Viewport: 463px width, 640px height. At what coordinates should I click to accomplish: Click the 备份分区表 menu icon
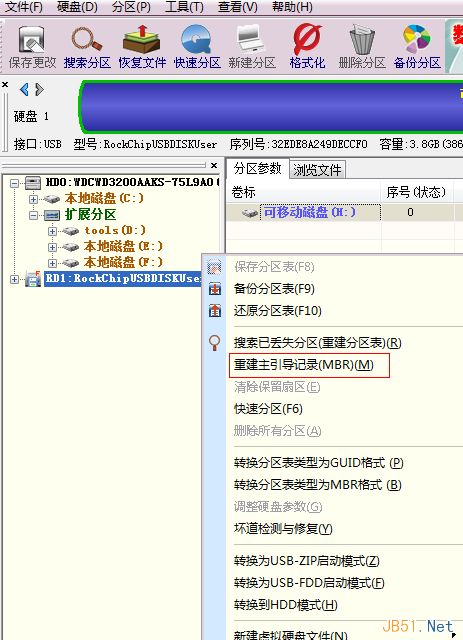215,289
